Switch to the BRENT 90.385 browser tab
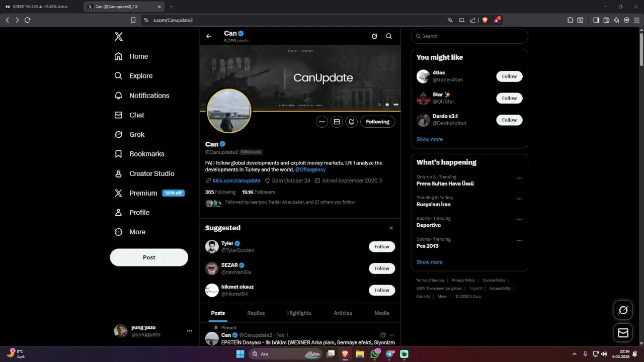The image size is (644, 362). pyautogui.click(x=40, y=7)
